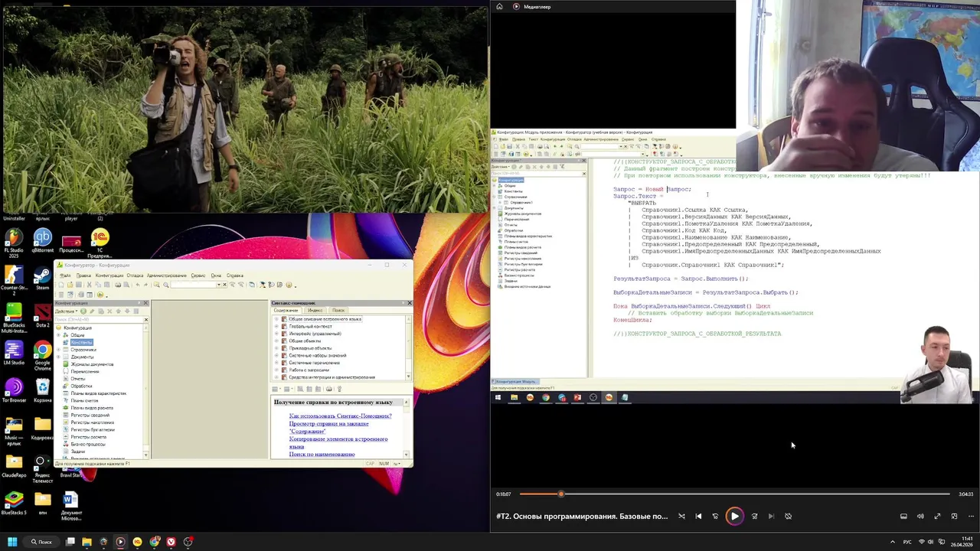This screenshot has height=551, width=980.
Task: Open Windows Start menu
Action: (x=12, y=542)
